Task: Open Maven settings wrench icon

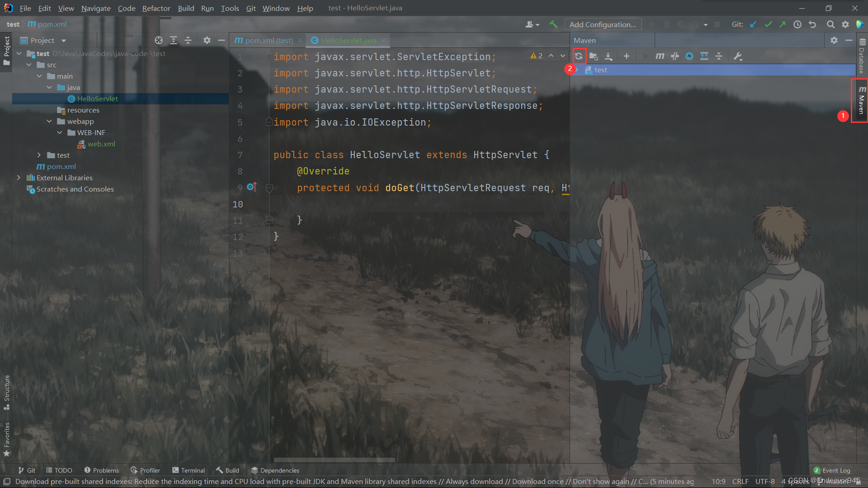Action: pos(738,56)
